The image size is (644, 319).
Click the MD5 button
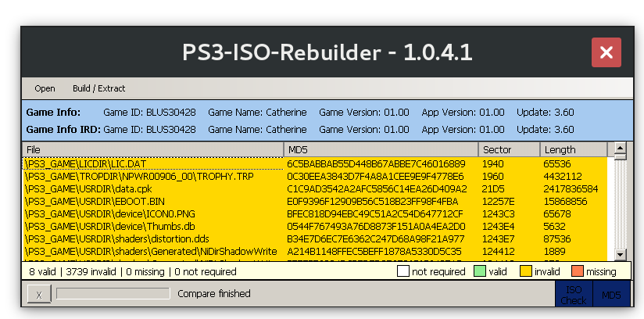611,295
